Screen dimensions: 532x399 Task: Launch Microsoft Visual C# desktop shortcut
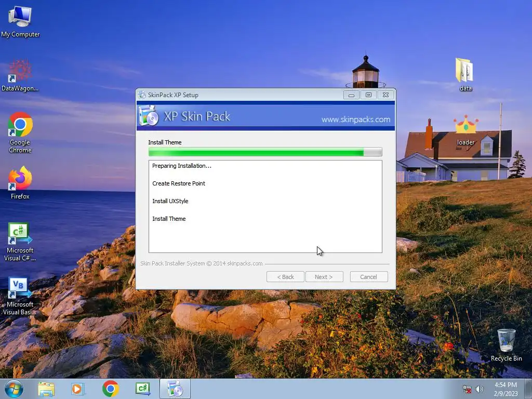(20, 242)
